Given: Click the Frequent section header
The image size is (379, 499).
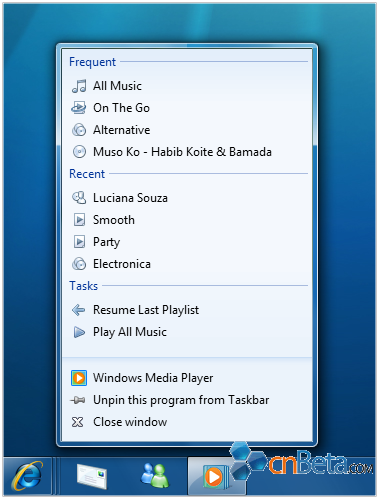Looking at the screenshot, I should (x=92, y=62).
